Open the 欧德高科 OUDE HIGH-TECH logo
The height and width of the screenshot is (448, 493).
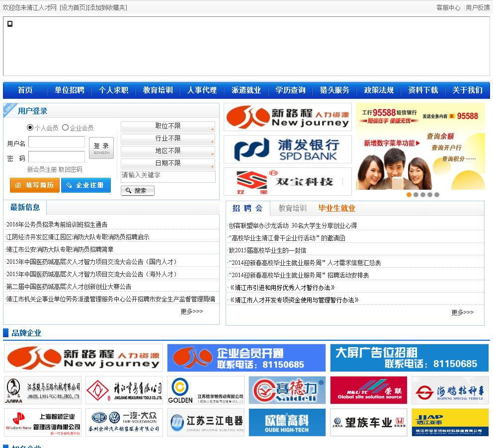tap(287, 423)
